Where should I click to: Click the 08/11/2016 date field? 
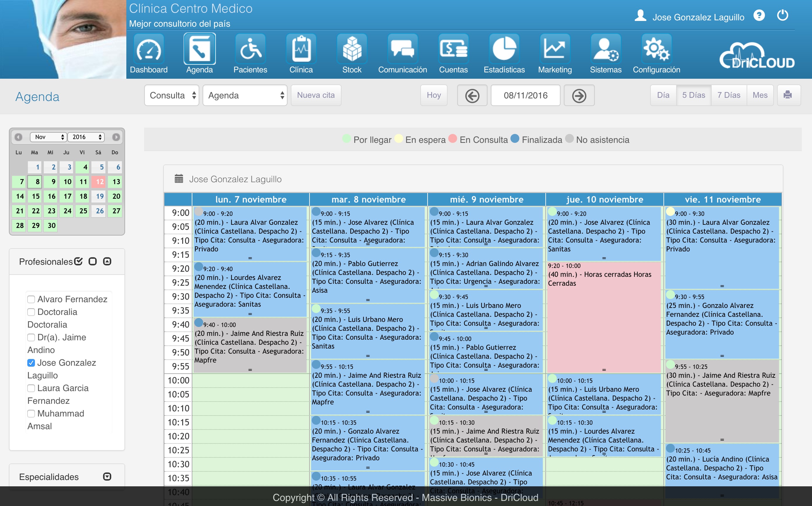point(525,95)
